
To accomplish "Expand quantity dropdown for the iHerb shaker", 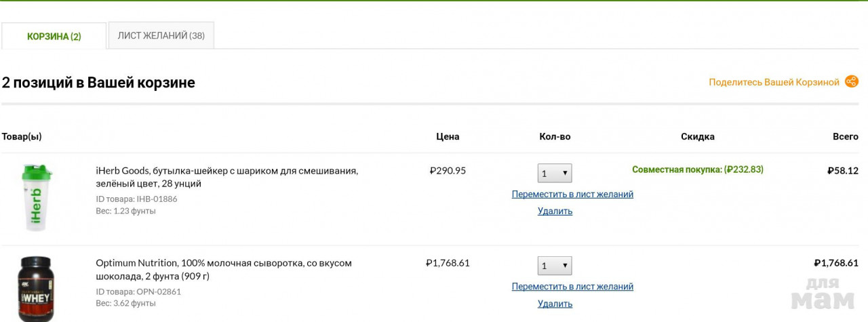I will [555, 173].
